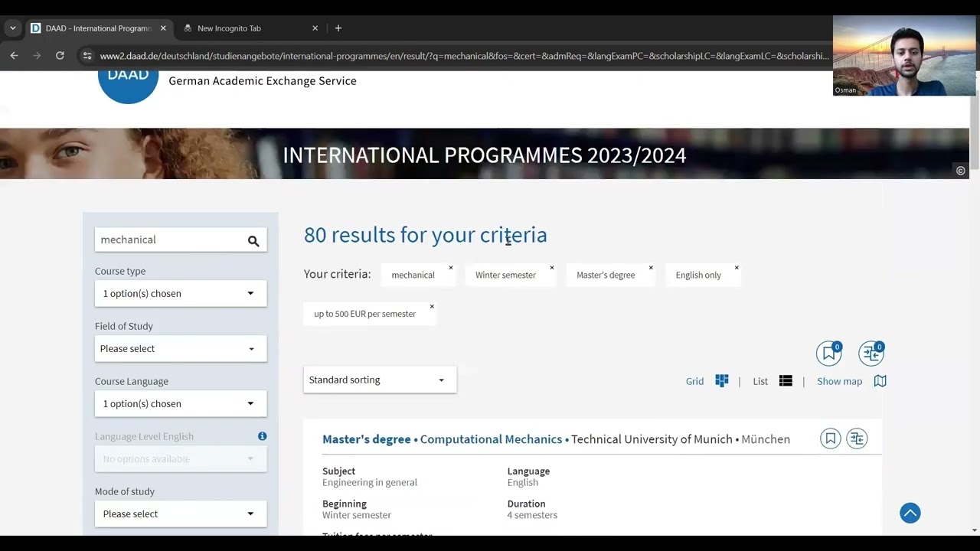Click the scroll-to-top arrow button
This screenshot has height=551, width=980.
click(x=910, y=513)
